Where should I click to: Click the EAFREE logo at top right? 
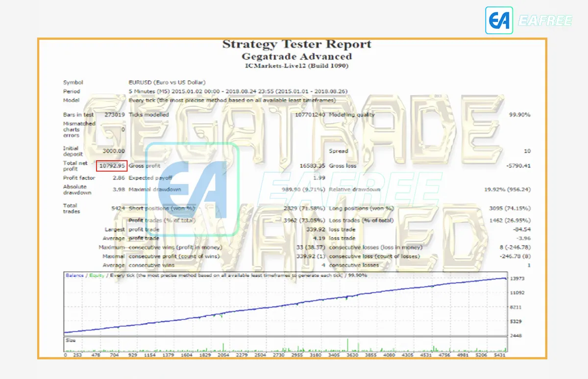point(528,21)
